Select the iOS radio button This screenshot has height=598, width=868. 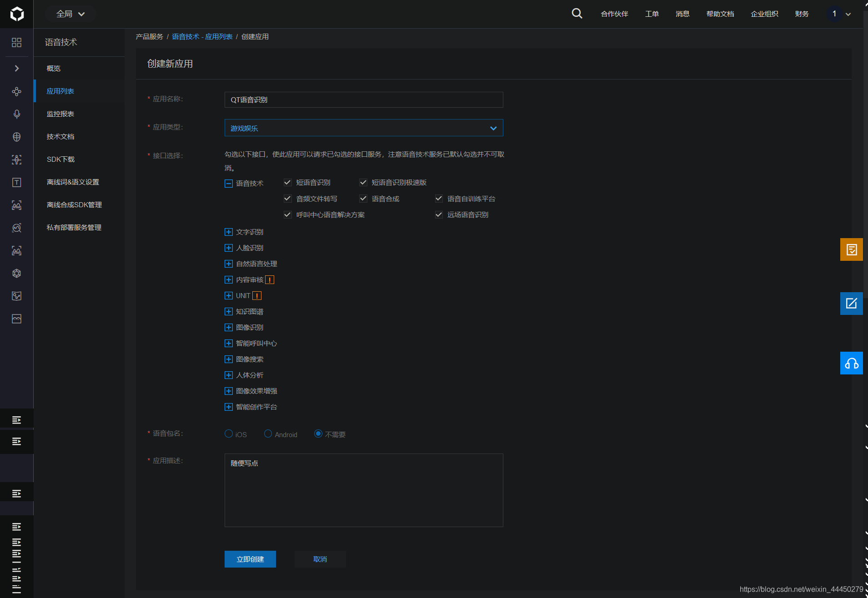tap(229, 434)
